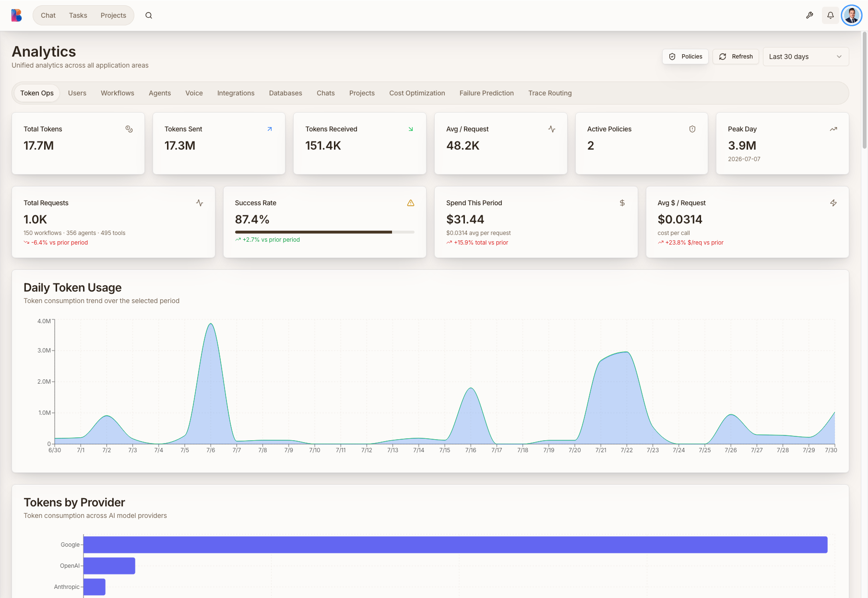868x598 pixels.
Task: Click the "2026-07-07" peak day date
Action: (x=744, y=159)
